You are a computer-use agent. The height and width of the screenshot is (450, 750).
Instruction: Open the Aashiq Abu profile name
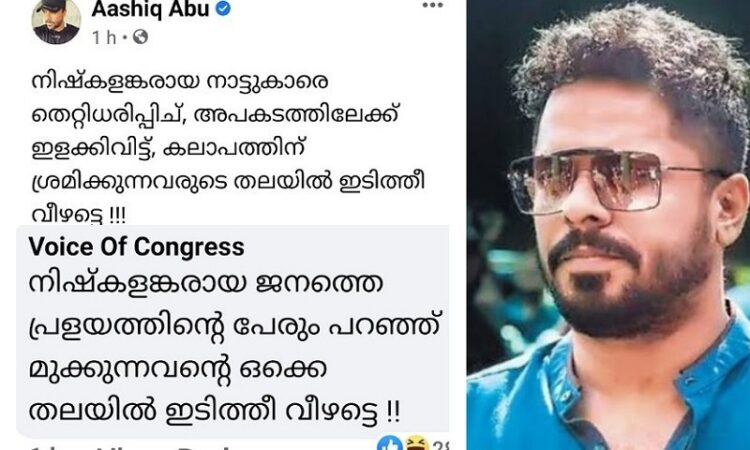150,9
